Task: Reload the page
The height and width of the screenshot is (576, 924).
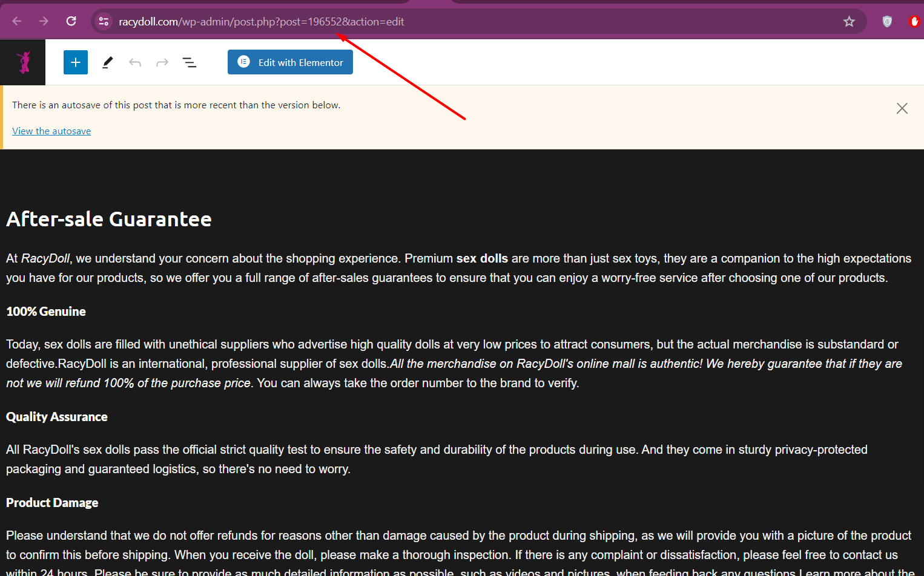Action: (71, 21)
